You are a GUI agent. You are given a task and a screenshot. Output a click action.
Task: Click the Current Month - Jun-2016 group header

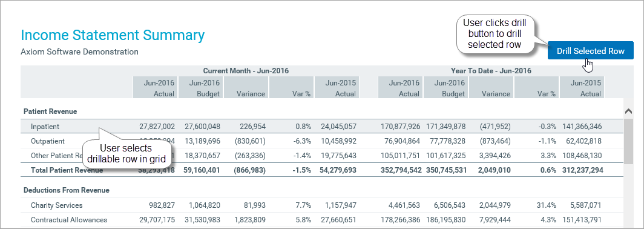coord(246,71)
